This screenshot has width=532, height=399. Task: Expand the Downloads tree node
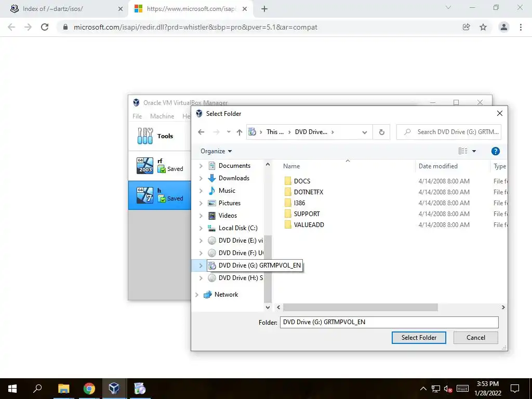point(201,178)
